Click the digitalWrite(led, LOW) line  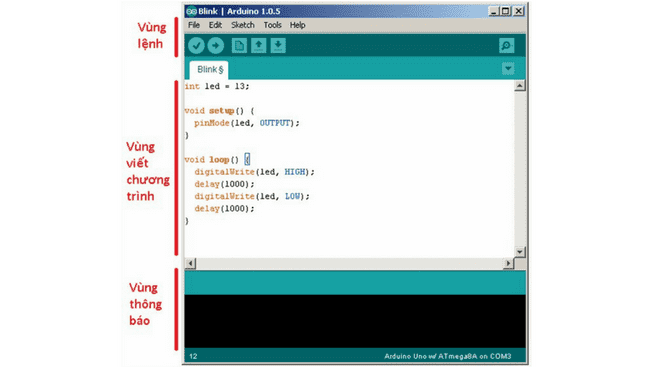click(x=252, y=196)
